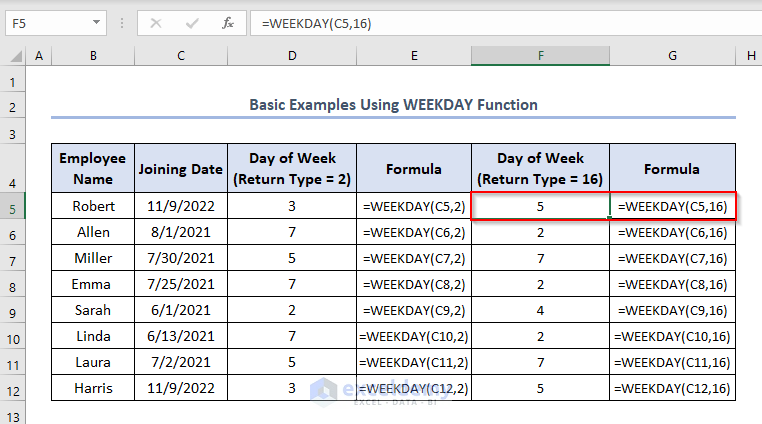The height and width of the screenshot is (424, 762).
Task: Select the highlighted =WEEKDAY(C5,16) cell in column G
Action: (673, 206)
